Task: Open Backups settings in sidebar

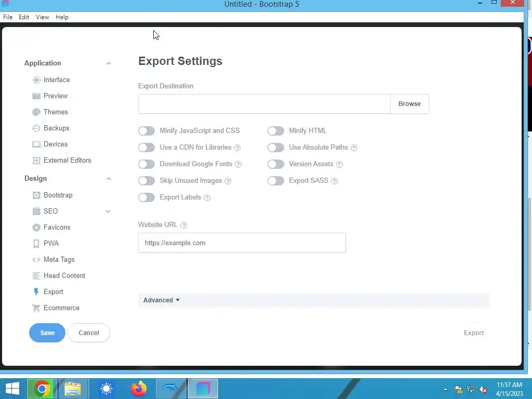Action: point(56,128)
